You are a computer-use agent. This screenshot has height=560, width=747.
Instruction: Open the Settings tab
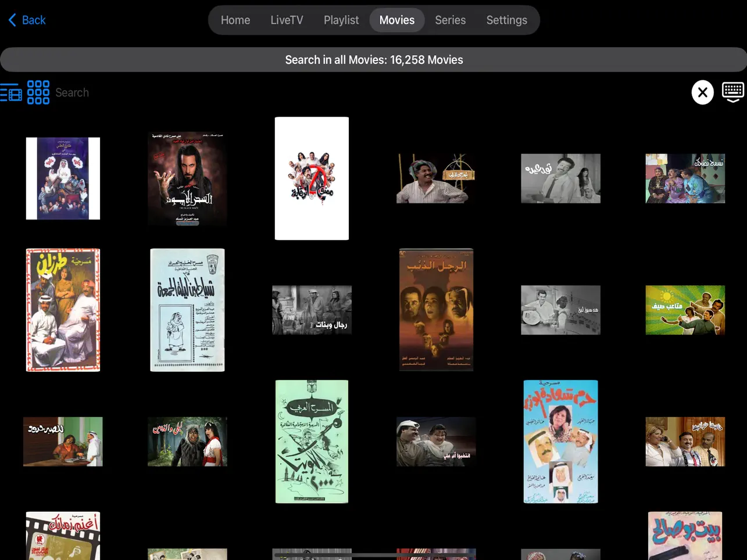507,20
